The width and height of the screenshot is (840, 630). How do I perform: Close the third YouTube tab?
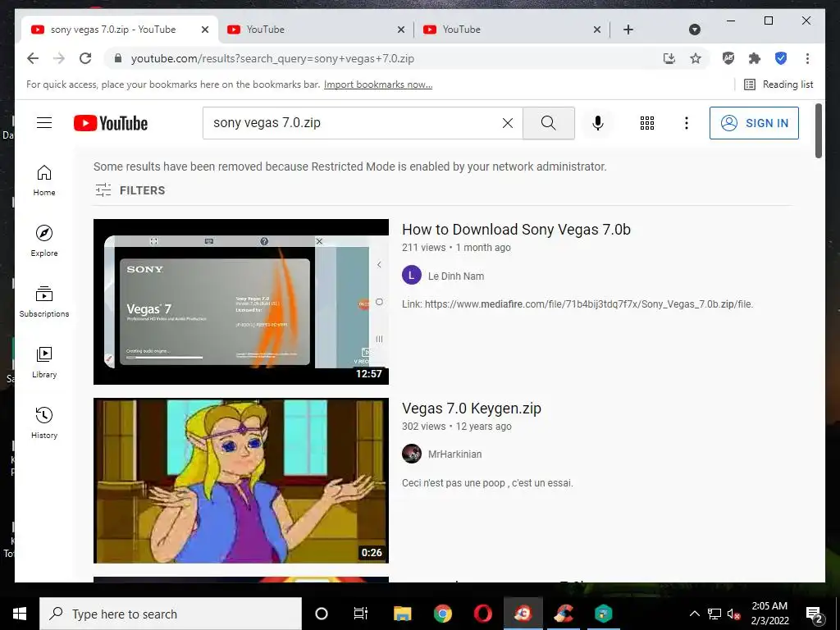pyautogui.click(x=597, y=30)
